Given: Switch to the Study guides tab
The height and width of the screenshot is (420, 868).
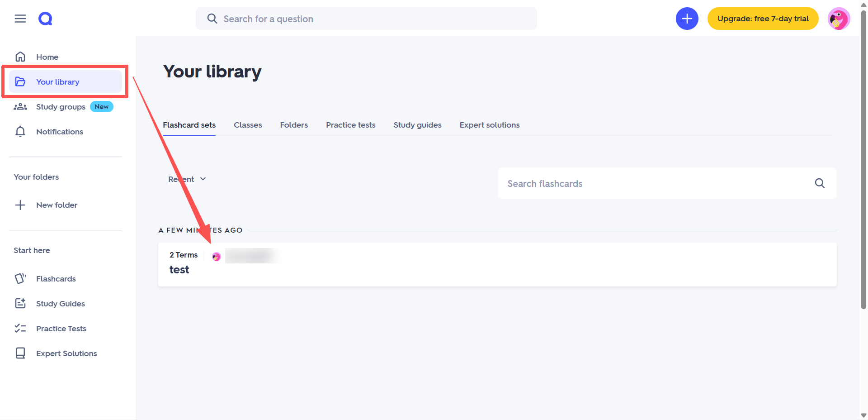Looking at the screenshot, I should 417,125.
